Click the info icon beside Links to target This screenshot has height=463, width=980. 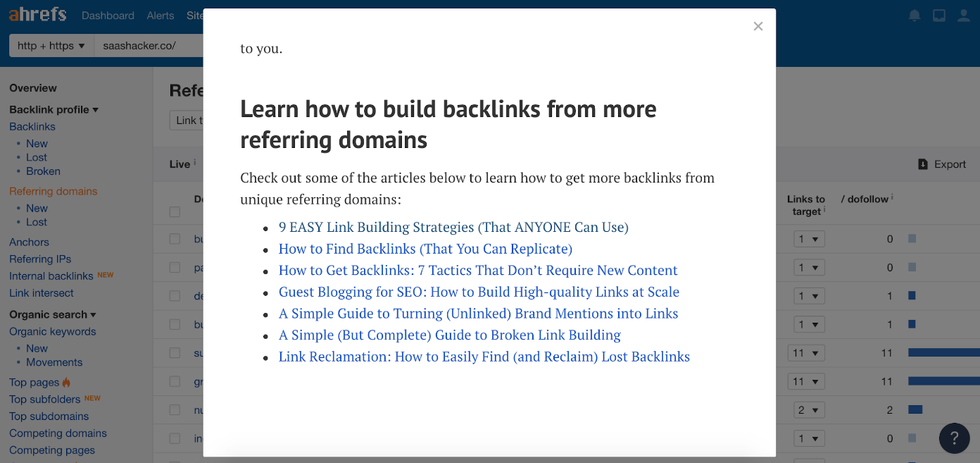point(824,210)
